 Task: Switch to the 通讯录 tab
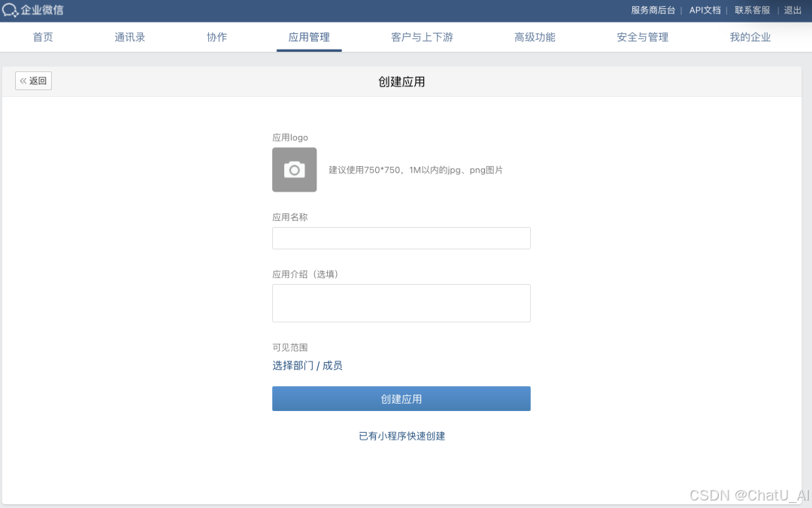coord(129,38)
